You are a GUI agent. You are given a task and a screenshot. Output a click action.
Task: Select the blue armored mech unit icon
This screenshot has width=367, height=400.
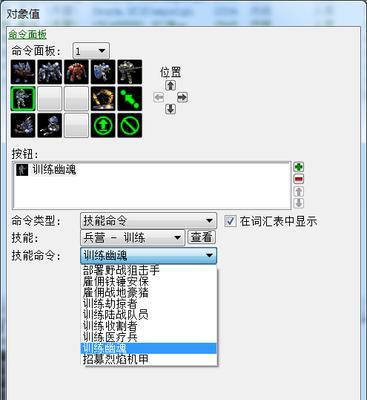tap(50, 72)
